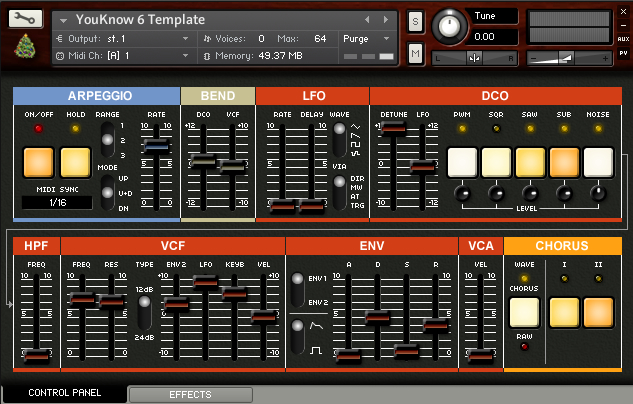Open the wrench instrument edit icon
This screenshot has width=633, height=404.
25,19
